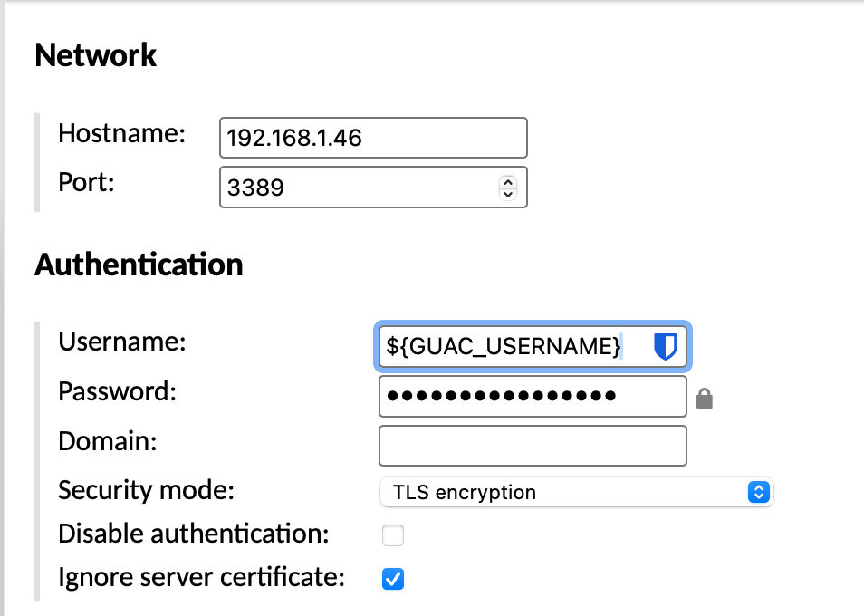Image resolution: width=864 pixels, height=616 pixels.
Task: Increase the Port value with the up arrow
Action: pos(508,182)
